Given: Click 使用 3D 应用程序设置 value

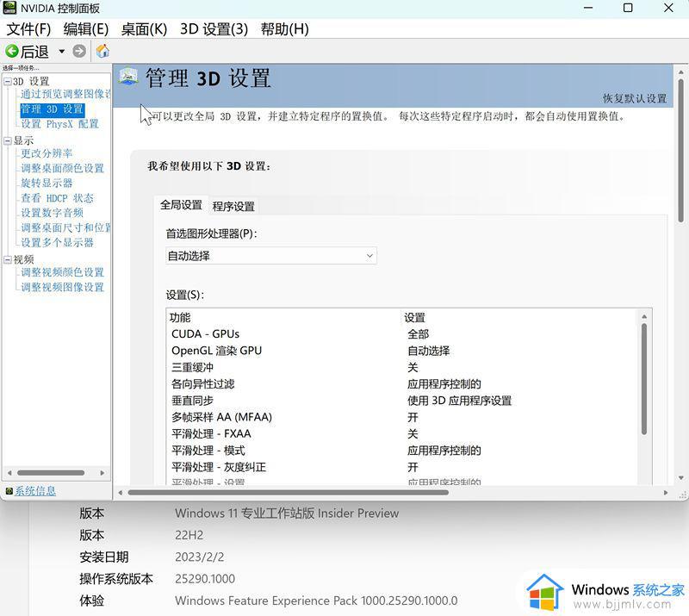Looking at the screenshot, I should click(x=459, y=401).
